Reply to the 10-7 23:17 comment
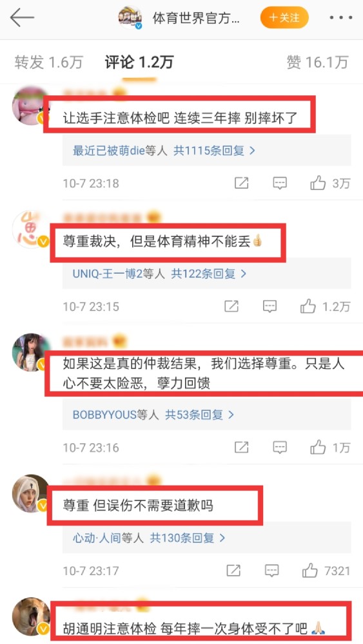 pos(272,571)
